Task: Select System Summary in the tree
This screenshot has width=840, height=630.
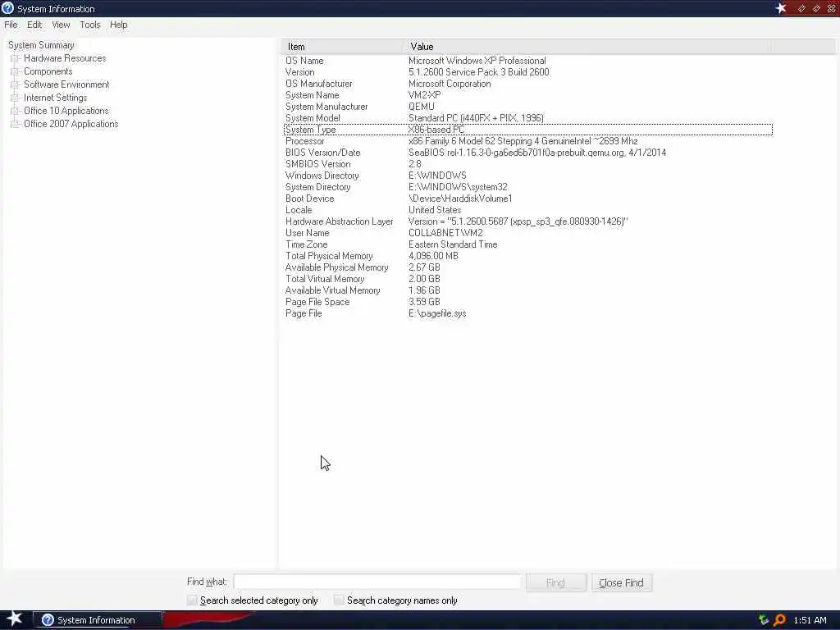Action: coord(41,45)
